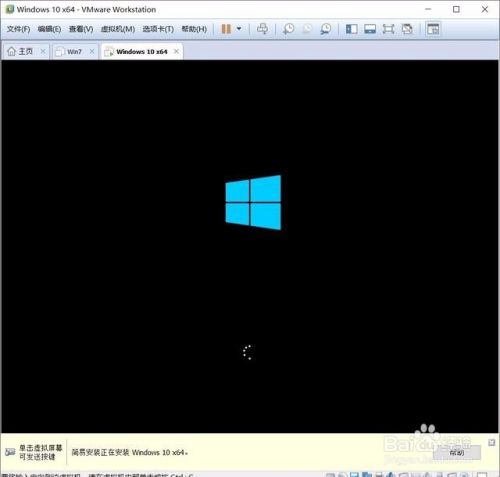
Task: Expand the power options dropdown arrow
Action: tap(239, 29)
